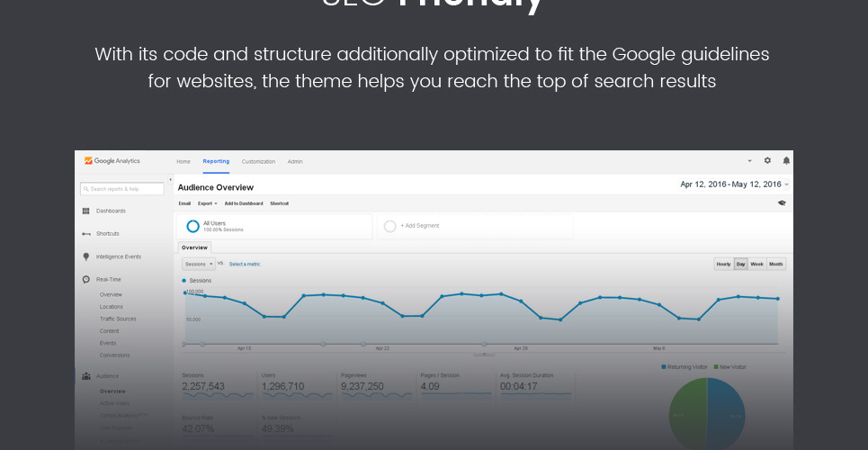Switch chart granularity to Week
Image resolution: width=868 pixels, height=450 pixels.
pyautogui.click(x=757, y=264)
